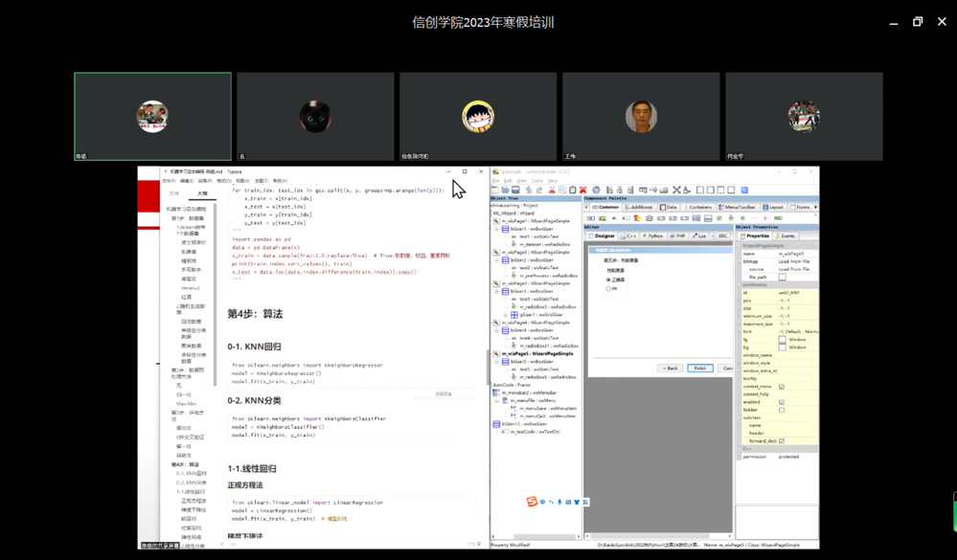
Task: Collapse the bSizer5 node in Object Tree
Action: tap(497, 362)
